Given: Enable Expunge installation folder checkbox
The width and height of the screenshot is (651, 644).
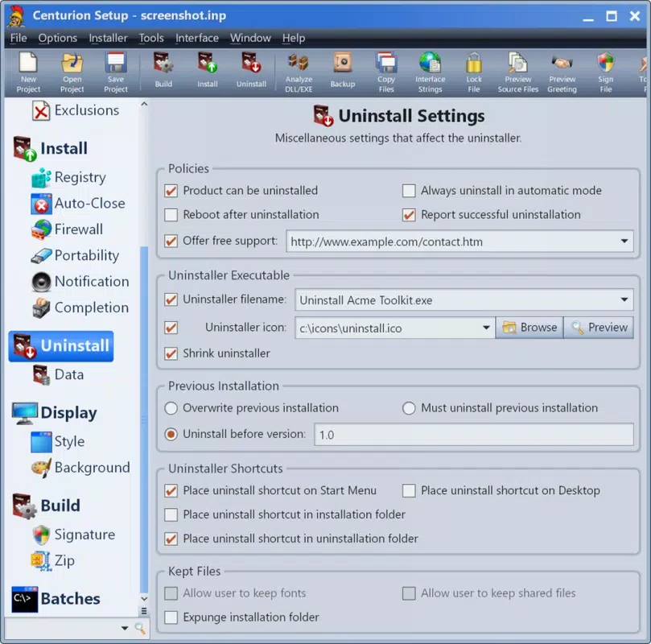Looking at the screenshot, I should coord(171,618).
